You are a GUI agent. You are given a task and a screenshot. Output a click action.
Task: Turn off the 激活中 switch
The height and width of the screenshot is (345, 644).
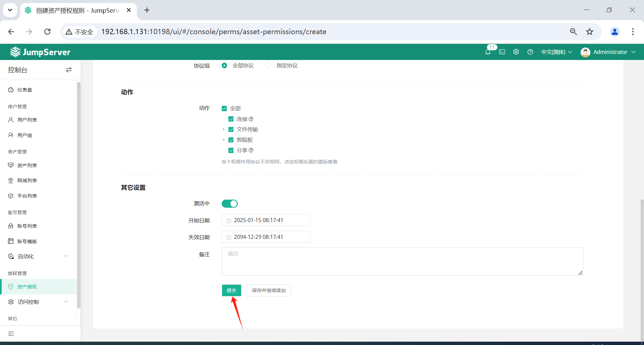coord(230,203)
